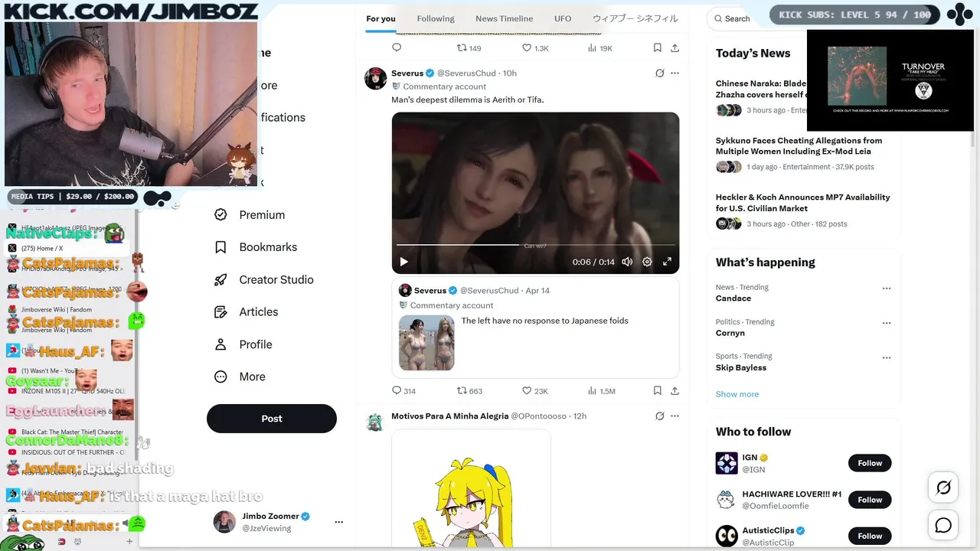Open Jimbo Zoomer profile avatar at bottom
The width and height of the screenshot is (980, 551).
pos(224,522)
